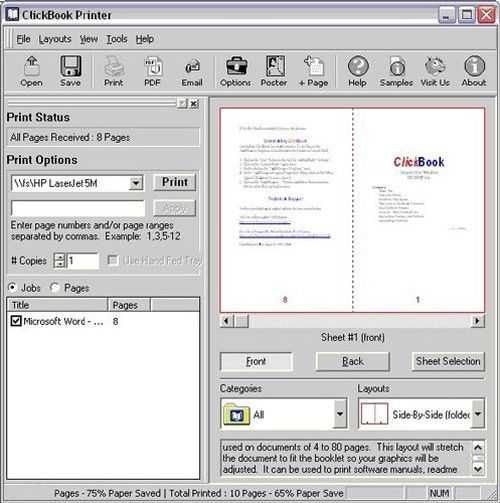Click the preview scrollbar left arrow
Image resolution: width=500 pixels, height=503 pixels.
point(227,321)
